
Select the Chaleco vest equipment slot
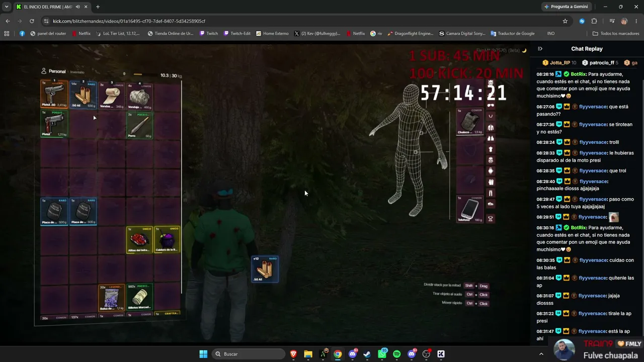[470, 122]
